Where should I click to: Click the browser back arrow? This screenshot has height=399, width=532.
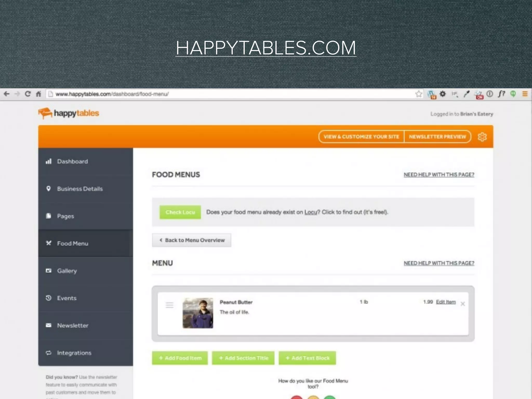(x=7, y=94)
